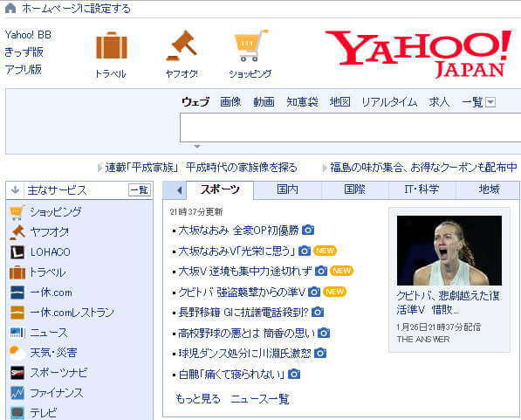Click the スポーツナビ icon in the services list

click(x=17, y=373)
